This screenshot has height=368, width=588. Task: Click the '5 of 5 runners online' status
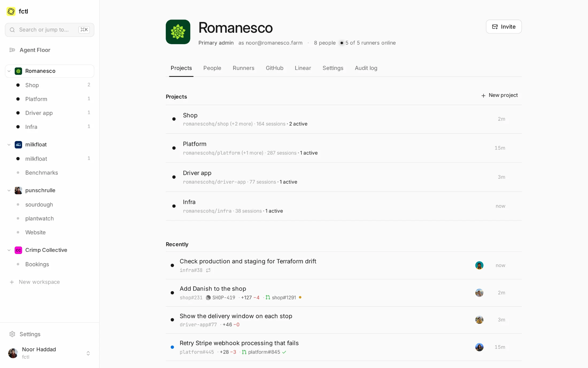click(368, 43)
